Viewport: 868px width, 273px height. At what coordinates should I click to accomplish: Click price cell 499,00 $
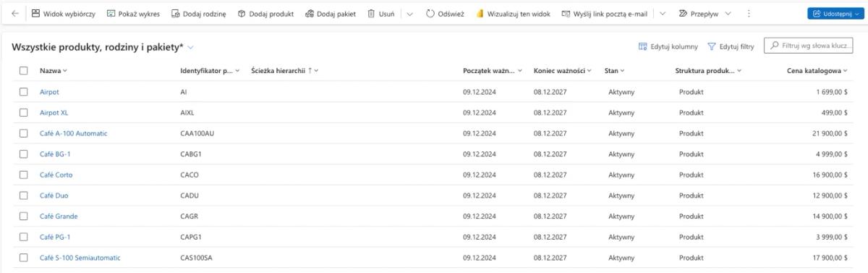pos(835,113)
